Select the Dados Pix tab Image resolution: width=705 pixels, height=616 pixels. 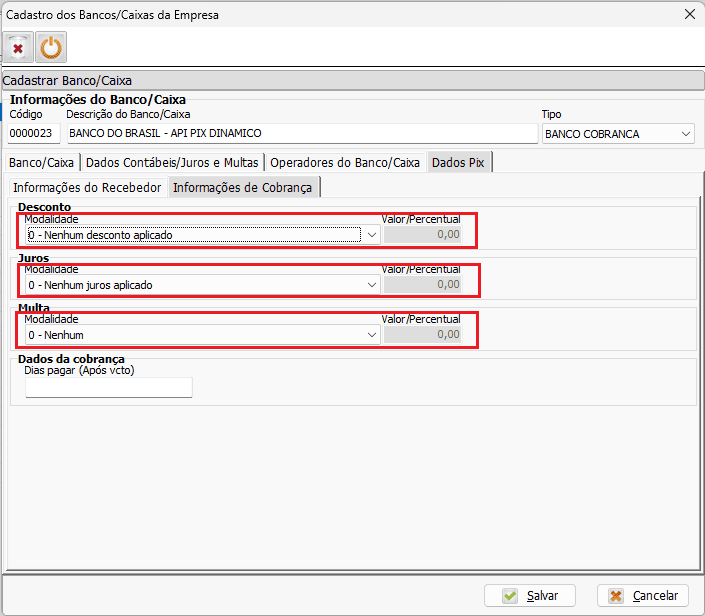pyautogui.click(x=458, y=162)
